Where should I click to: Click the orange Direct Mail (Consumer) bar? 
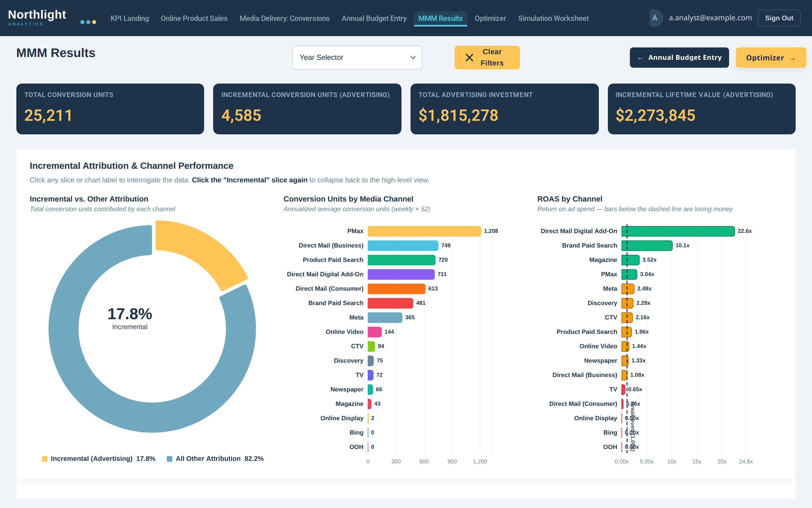(396, 289)
